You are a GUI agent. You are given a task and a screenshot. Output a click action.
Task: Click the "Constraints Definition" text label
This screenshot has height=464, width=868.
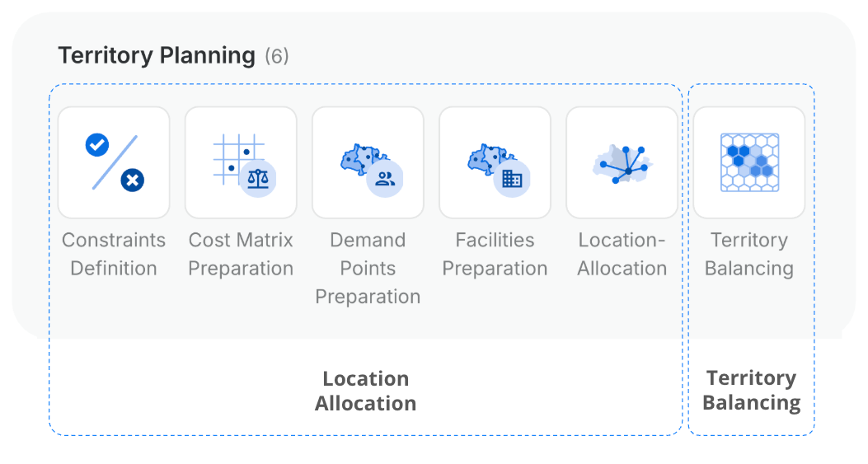[x=114, y=254]
